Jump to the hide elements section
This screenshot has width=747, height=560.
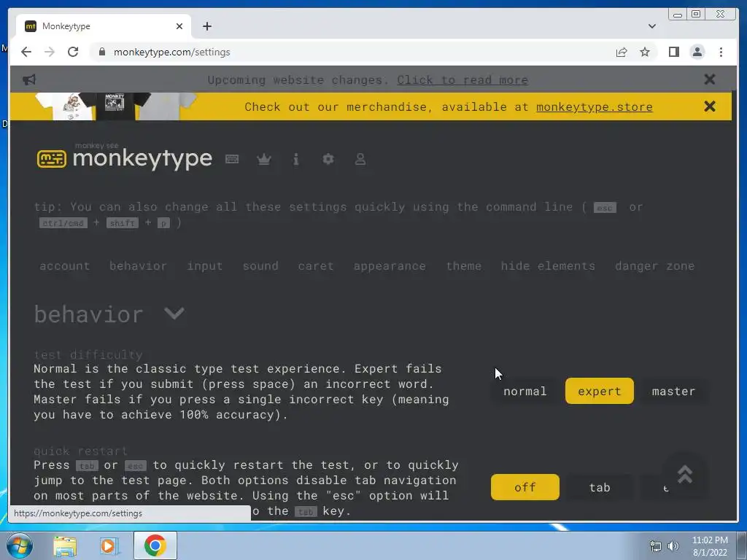pyautogui.click(x=548, y=265)
